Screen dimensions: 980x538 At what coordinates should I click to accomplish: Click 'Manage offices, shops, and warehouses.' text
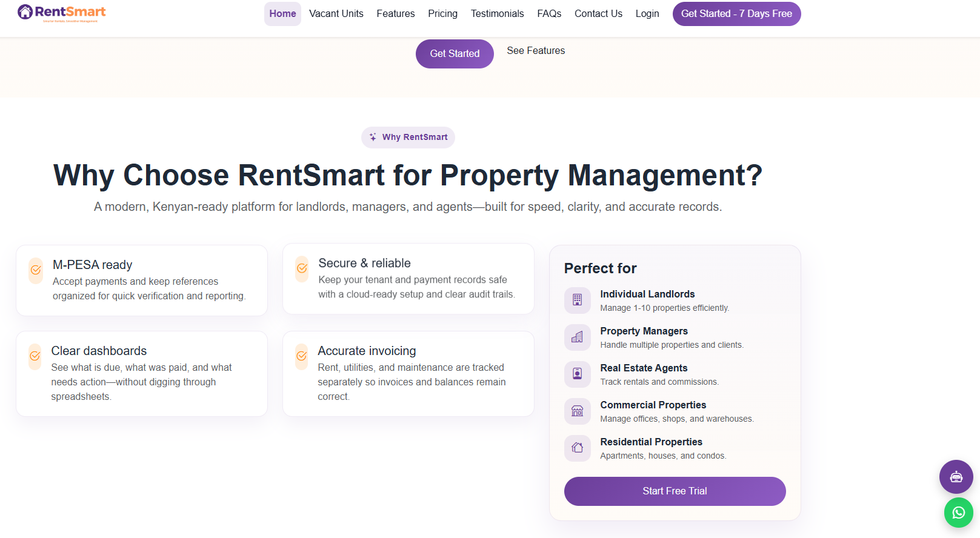677,419
